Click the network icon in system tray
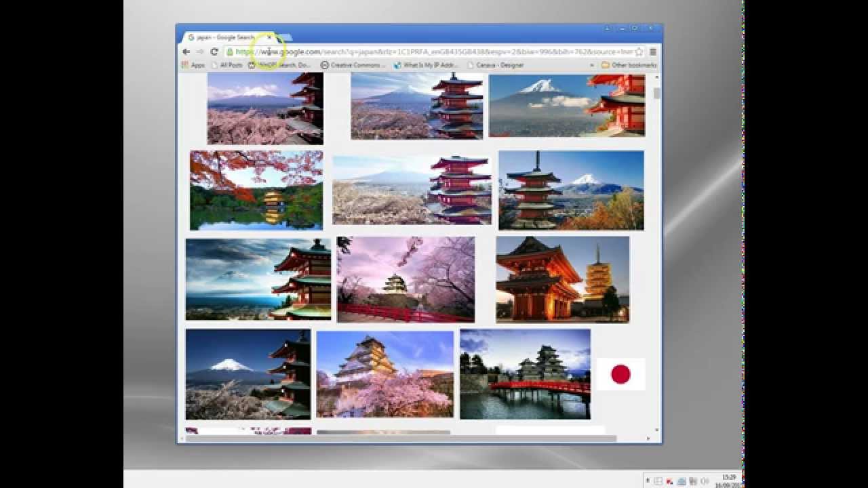This screenshot has height=488, width=868. 692,481
